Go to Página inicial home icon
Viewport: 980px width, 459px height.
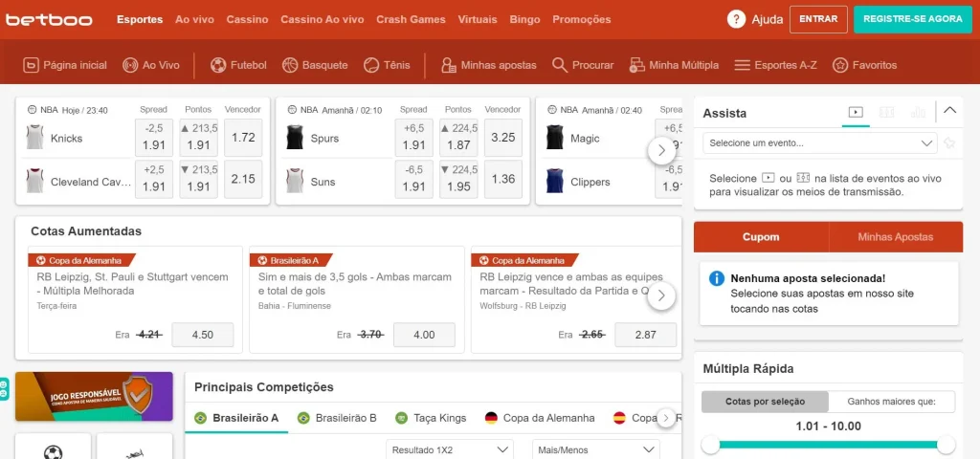click(31, 65)
